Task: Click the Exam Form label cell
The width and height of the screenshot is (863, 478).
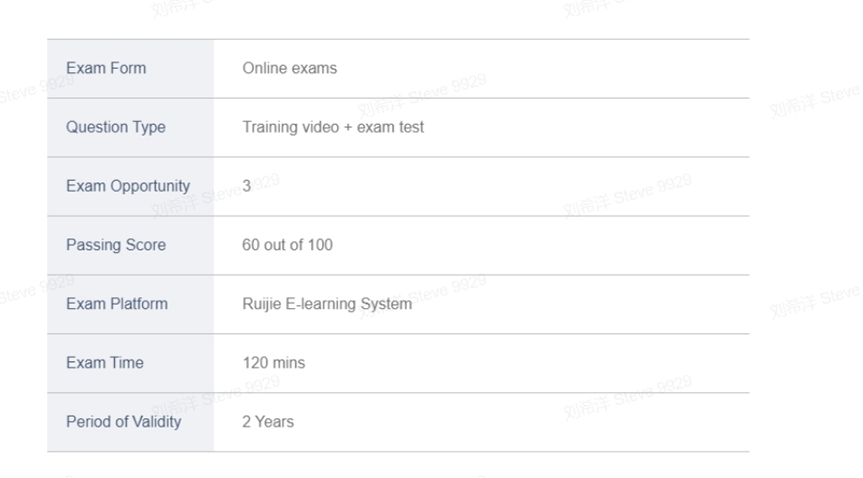Action: [130, 68]
